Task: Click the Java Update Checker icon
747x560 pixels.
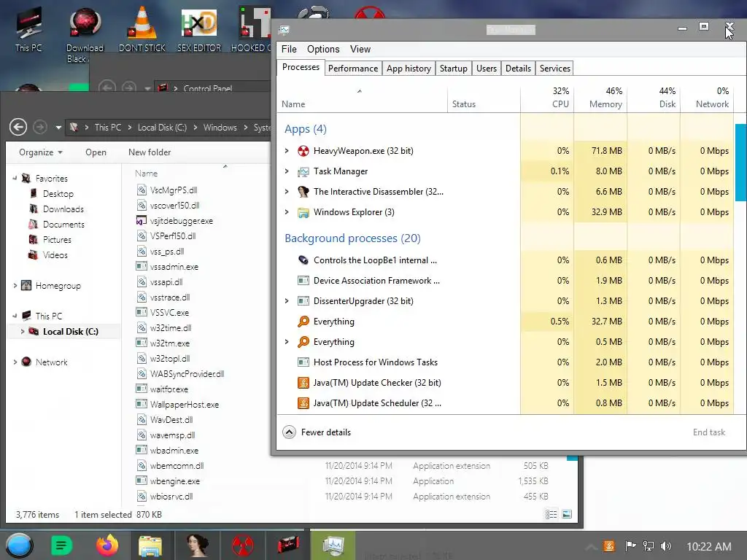Action: click(303, 383)
